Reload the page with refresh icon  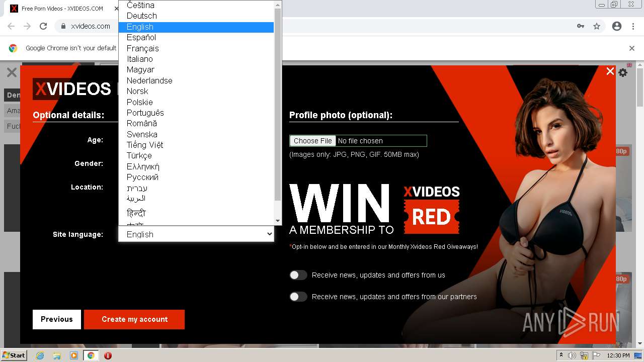[43, 26]
